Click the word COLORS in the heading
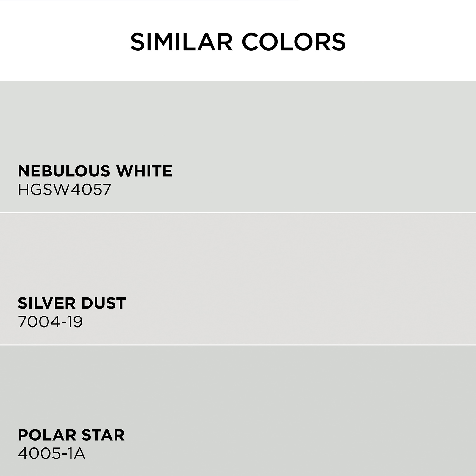 tap(295, 42)
